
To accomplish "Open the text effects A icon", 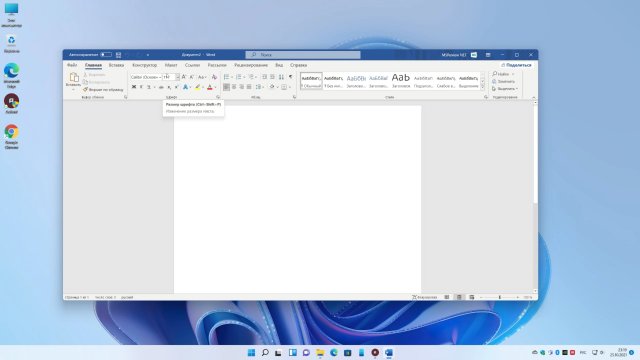I will pyautogui.click(x=186, y=87).
